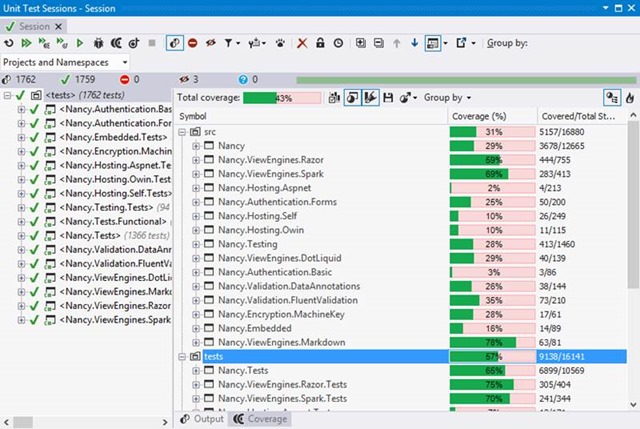The height and width of the screenshot is (429, 640).
Task: Cover unit tests with dotCover icon
Action: coord(116,43)
